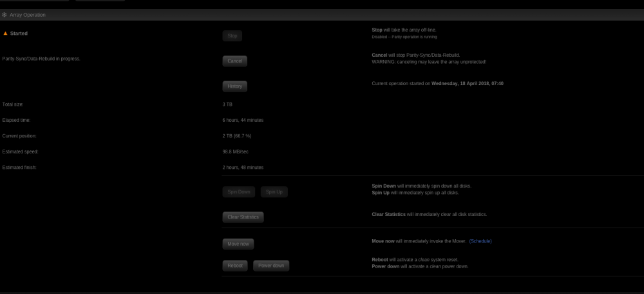Power down the server
This screenshot has width=644, height=294.
[x=271, y=266]
